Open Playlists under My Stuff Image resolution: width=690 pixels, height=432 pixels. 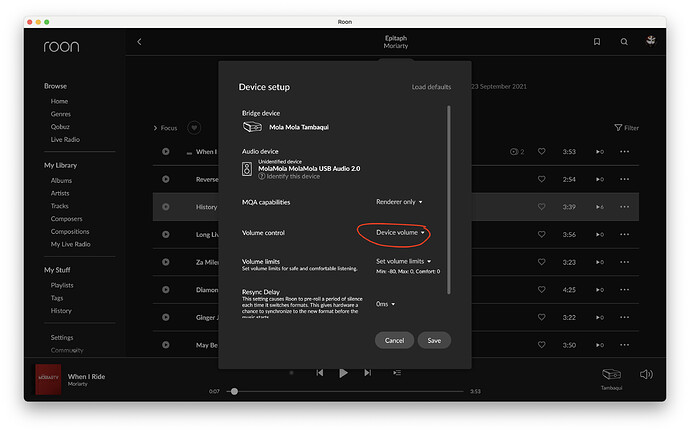click(x=62, y=285)
